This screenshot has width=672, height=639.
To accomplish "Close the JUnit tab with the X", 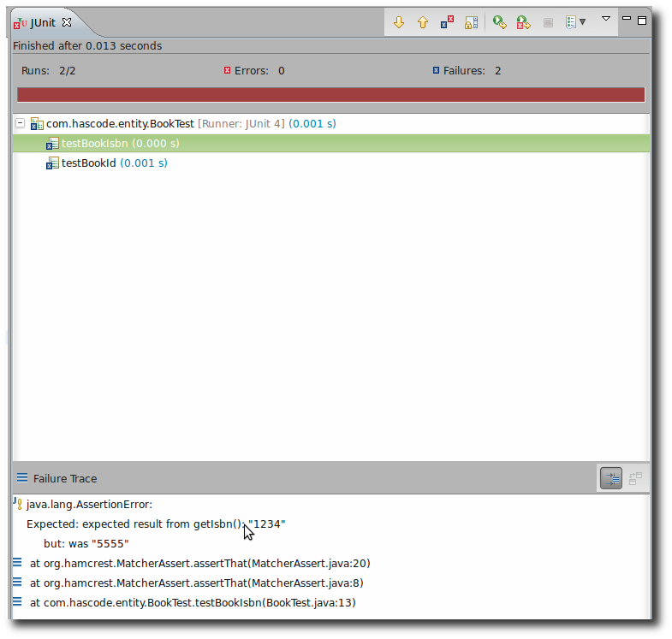I will pyautogui.click(x=67, y=22).
